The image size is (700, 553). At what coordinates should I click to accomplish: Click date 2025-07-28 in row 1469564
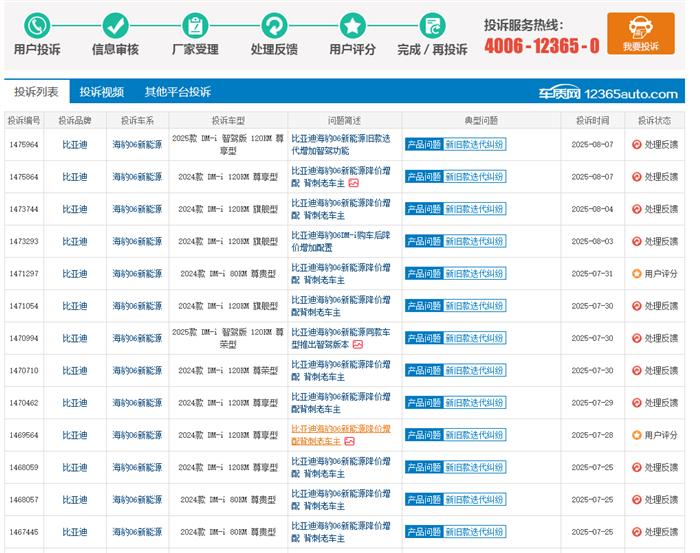[592, 435]
